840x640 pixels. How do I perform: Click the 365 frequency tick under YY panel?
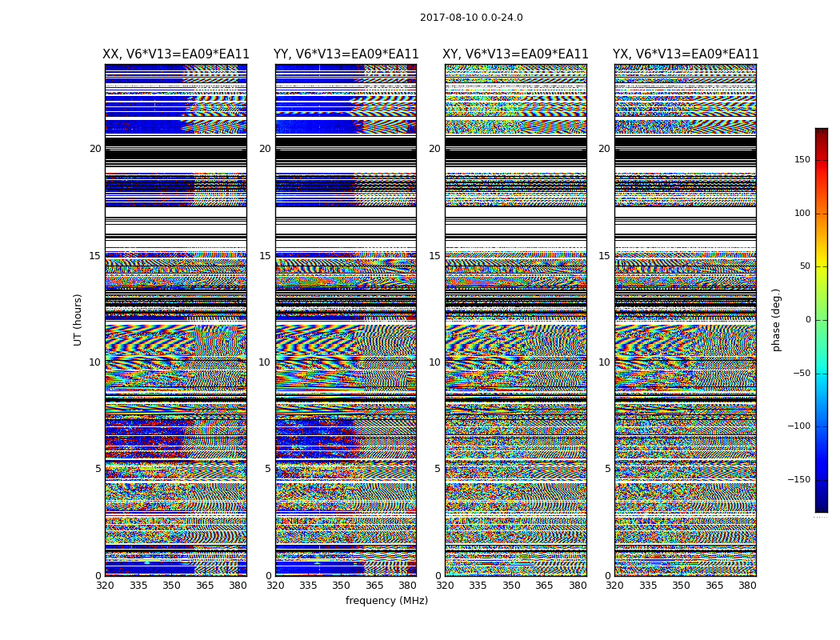click(x=374, y=586)
